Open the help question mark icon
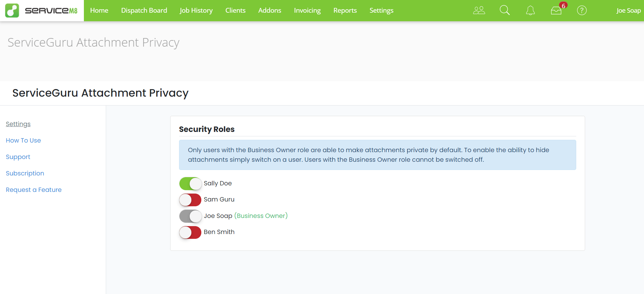 pyautogui.click(x=582, y=10)
